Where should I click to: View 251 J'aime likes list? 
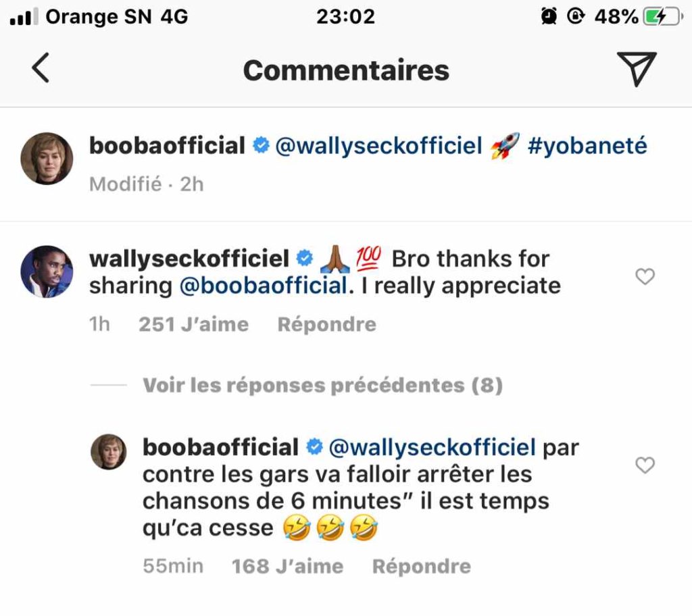pos(193,324)
